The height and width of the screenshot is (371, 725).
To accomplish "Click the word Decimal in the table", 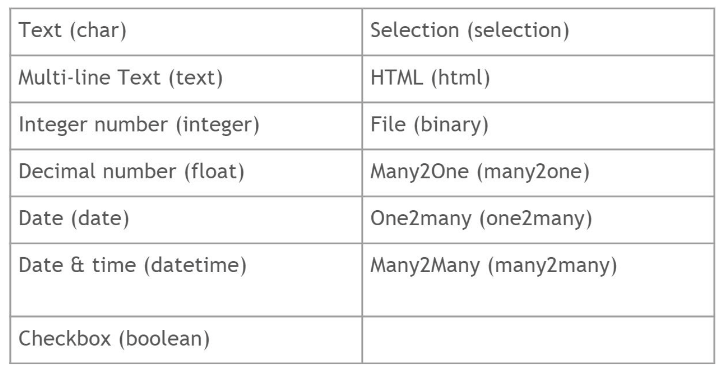I will click(56, 171).
